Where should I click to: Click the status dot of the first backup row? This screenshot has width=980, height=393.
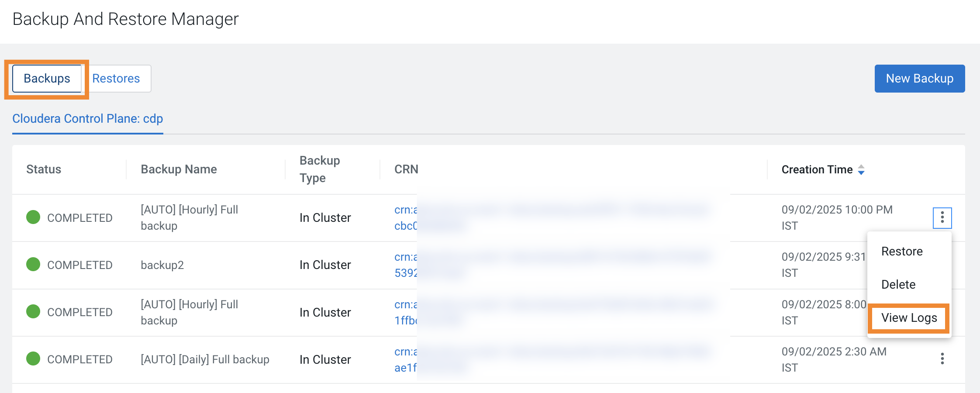pyautogui.click(x=33, y=217)
